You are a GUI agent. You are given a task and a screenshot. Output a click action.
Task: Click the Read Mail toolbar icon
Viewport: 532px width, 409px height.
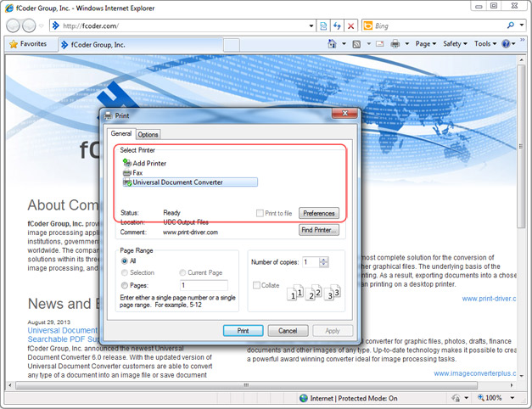coord(379,44)
